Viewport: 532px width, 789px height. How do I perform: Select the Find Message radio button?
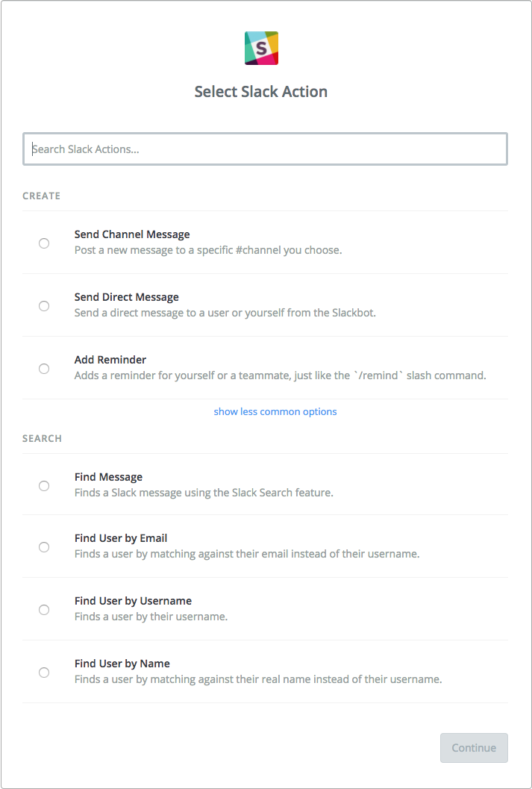tap(44, 486)
